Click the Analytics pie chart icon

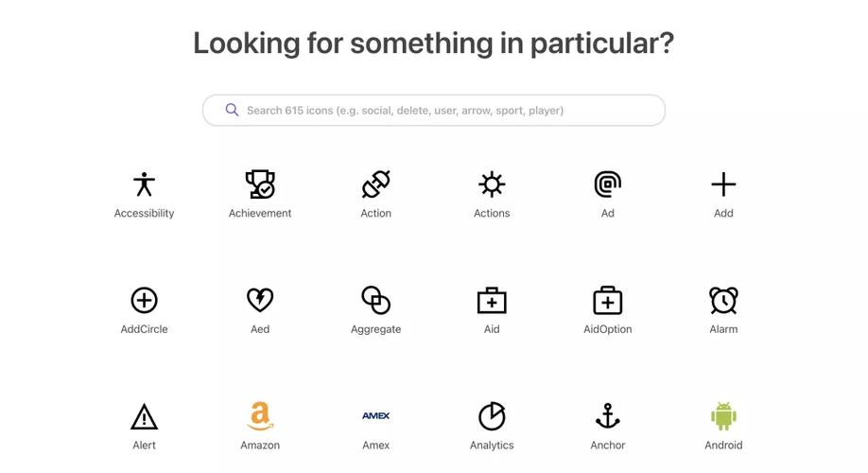(492, 416)
